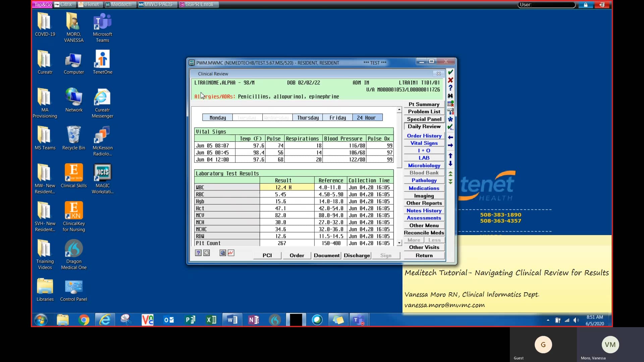The height and width of the screenshot is (362, 644).
Task: Click the blue up arrow icon
Action: click(x=450, y=156)
